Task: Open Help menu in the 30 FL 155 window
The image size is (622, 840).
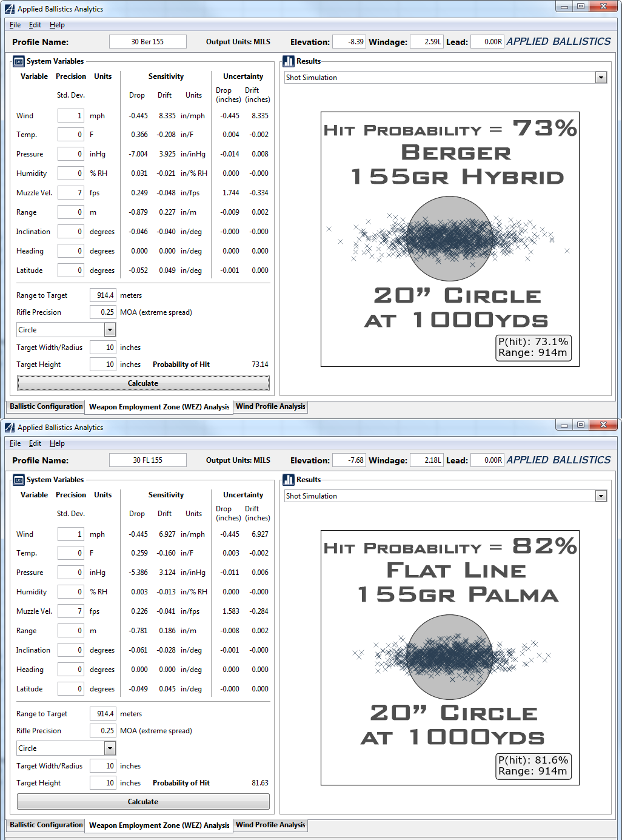Action: pos(57,443)
